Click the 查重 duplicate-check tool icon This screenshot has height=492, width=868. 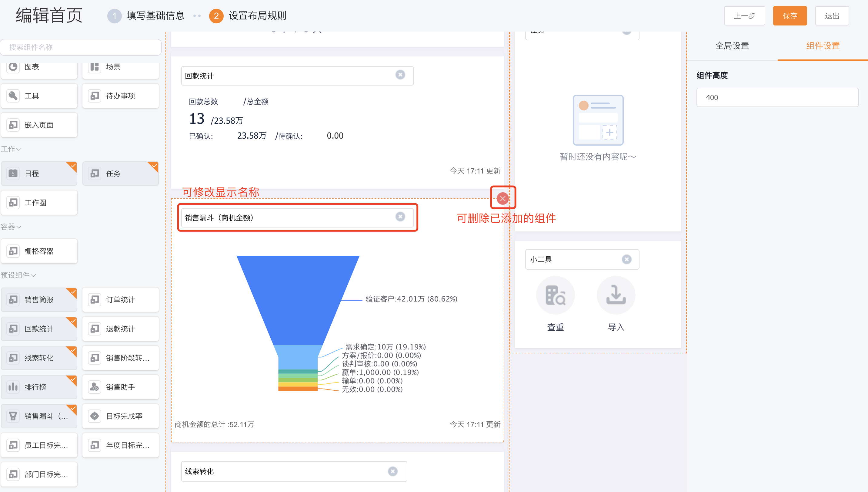pyautogui.click(x=555, y=295)
